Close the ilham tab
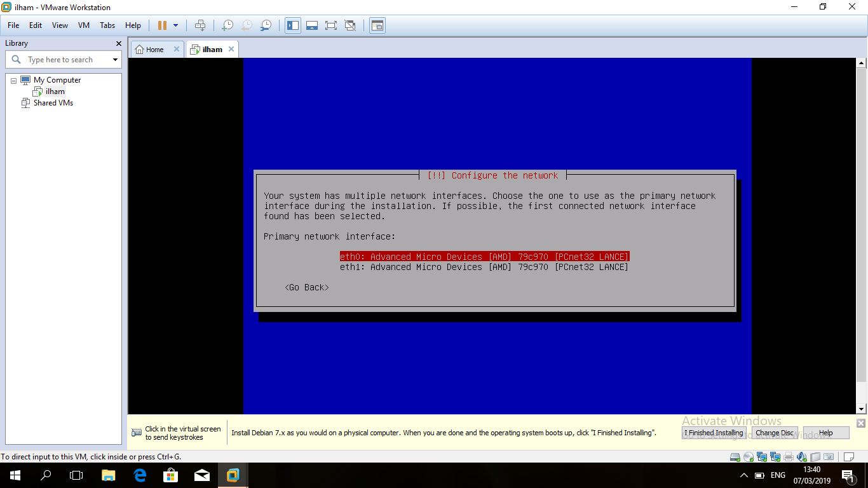Image resolution: width=868 pixels, height=488 pixels. pyautogui.click(x=231, y=49)
